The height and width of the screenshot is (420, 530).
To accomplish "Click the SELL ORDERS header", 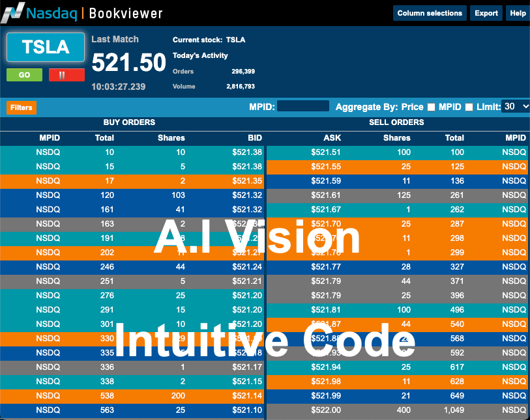I will click(396, 122).
